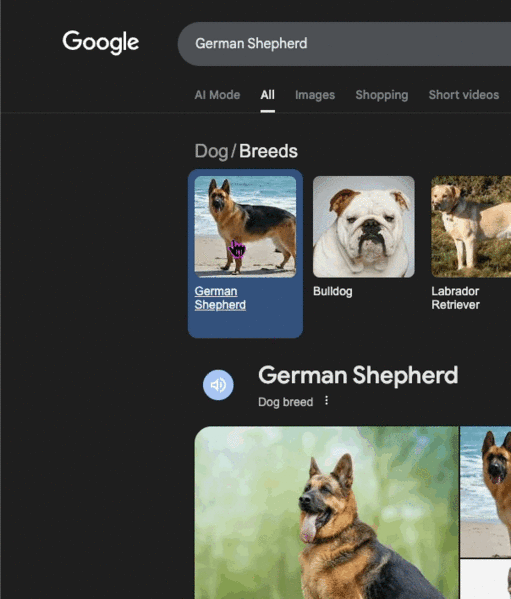Click the German Shepherd underlined link

pos(220,298)
